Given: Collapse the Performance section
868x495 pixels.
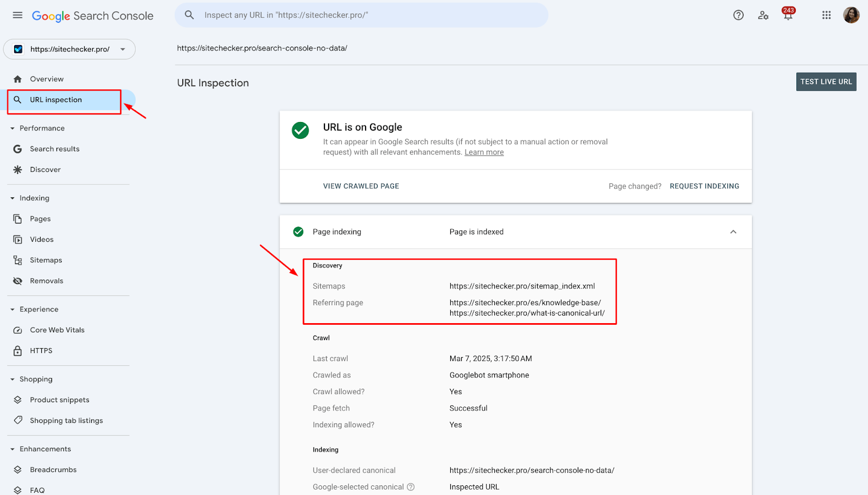Looking at the screenshot, I should coord(12,128).
